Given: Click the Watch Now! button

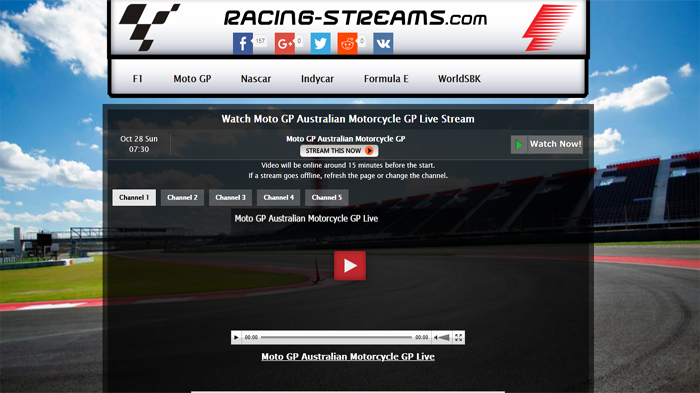Looking at the screenshot, I should 547,144.
